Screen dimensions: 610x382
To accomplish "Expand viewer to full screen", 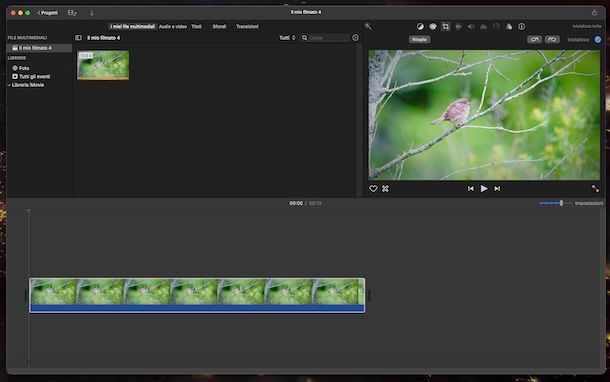I will pyautogui.click(x=595, y=189).
